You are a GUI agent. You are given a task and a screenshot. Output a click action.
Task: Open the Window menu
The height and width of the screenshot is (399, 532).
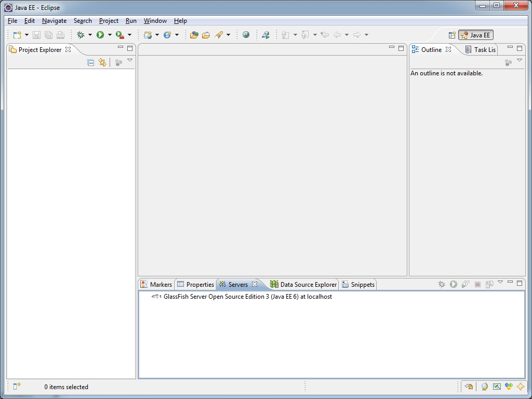pyautogui.click(x=155, y=21)
